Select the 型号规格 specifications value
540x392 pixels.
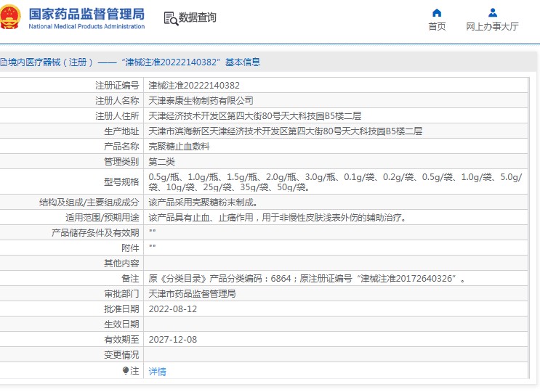(336, 182)
